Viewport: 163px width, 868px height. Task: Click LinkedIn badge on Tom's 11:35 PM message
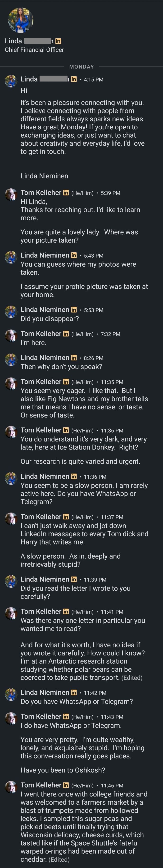(66, 382)
